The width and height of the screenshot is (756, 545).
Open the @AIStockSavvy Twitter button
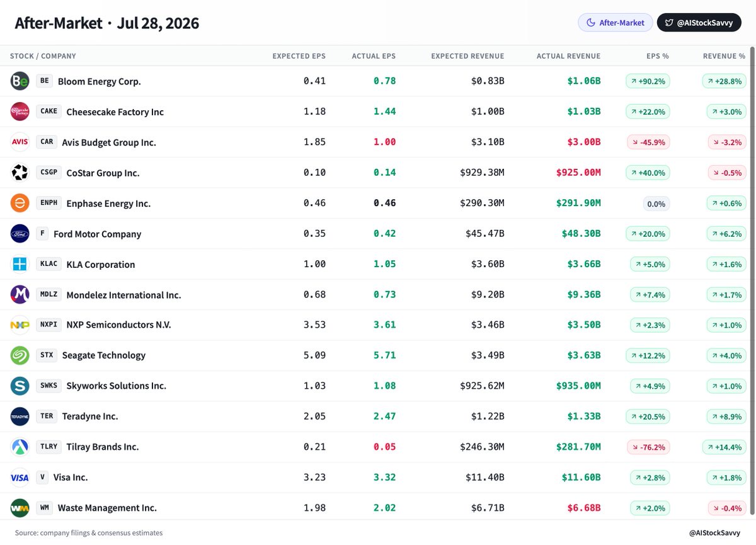click(x=699, y=23)
